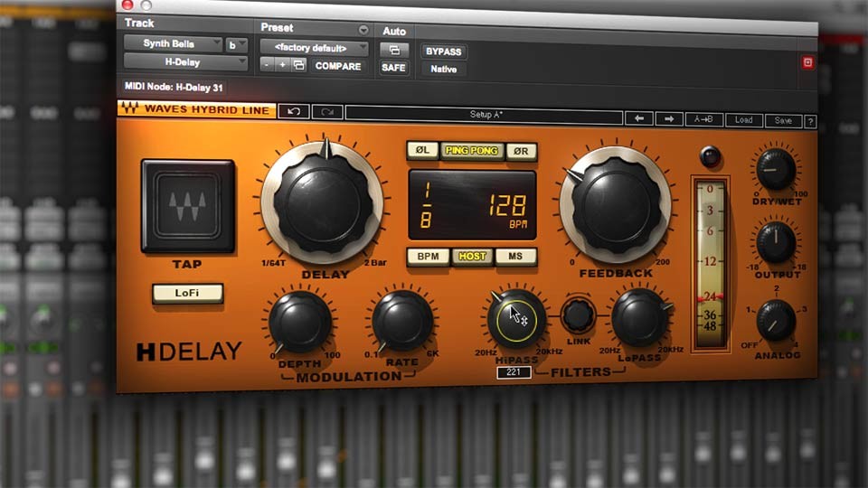Select MS time mode
This screenshot has height=488, width=868.
[x=515, y=257]
